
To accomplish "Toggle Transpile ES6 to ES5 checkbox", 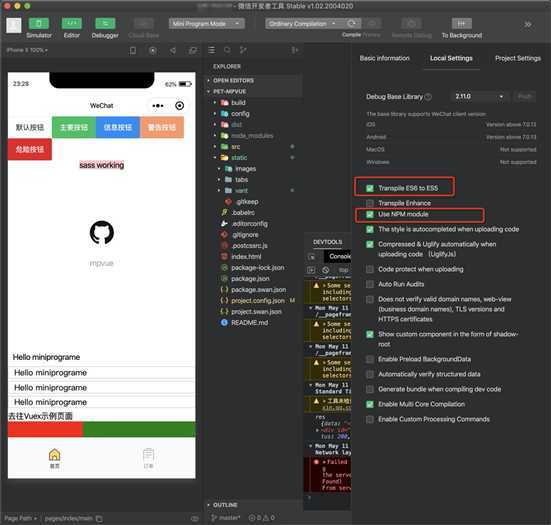I will [370, 188].
